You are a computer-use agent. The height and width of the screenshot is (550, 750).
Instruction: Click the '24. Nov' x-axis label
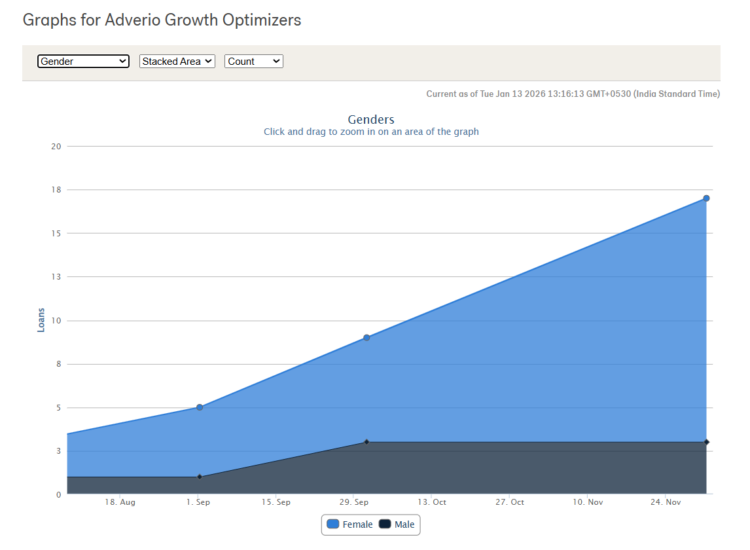tap(664, 502)
